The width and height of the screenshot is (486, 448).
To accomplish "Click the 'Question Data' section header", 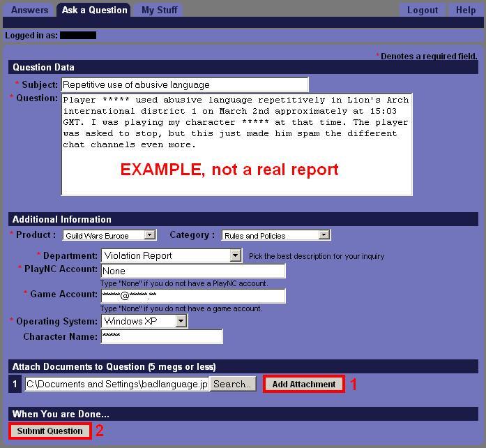I will click(x=243, y=67).
